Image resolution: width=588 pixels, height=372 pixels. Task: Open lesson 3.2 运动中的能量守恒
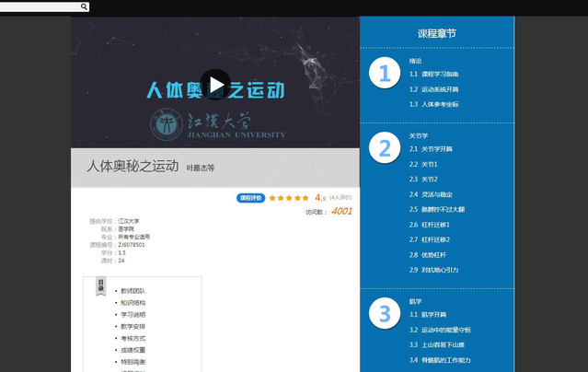pyautogui.click(x=440, y=330)
